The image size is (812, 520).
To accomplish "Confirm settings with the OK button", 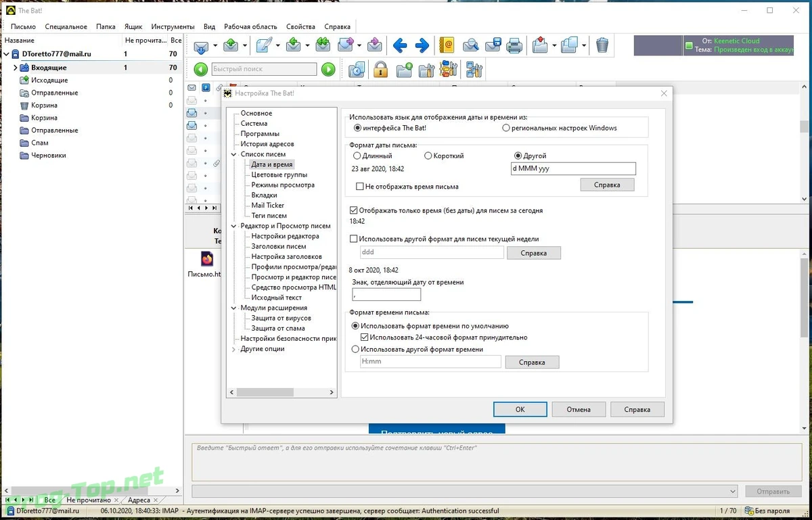I will tap(520, 409).
